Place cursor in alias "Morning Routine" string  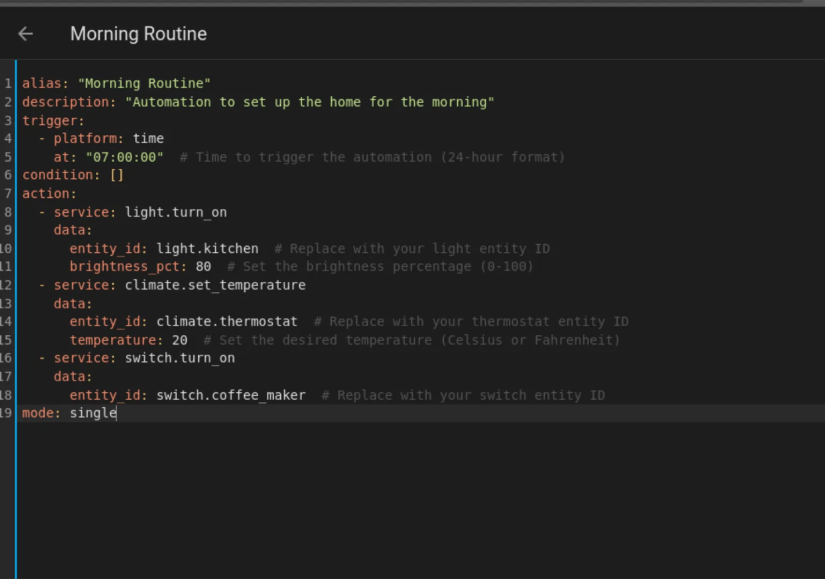click(x=144, y=83)
